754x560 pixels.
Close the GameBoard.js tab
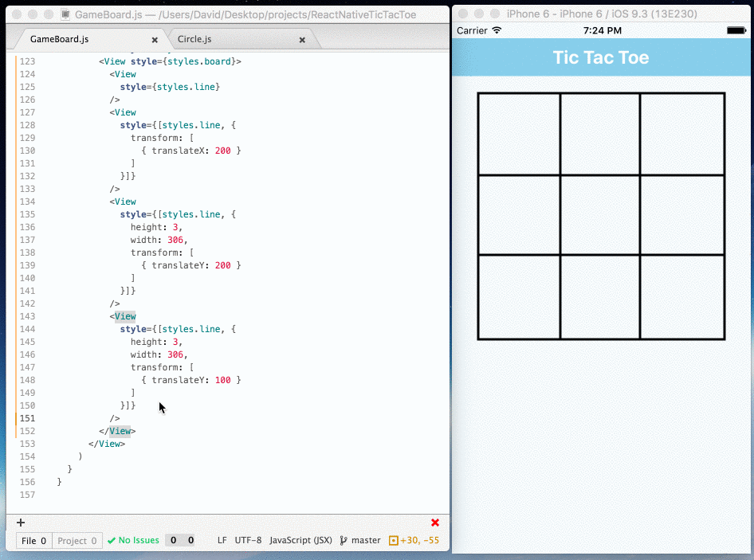pos(155,40)
